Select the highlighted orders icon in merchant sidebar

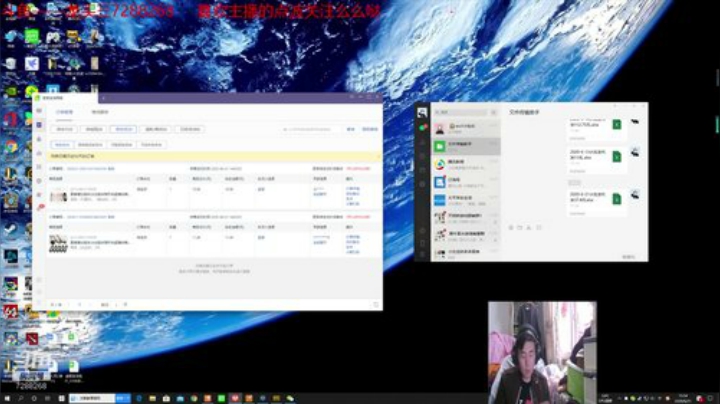pyautogui.click(x=39, y=125)
